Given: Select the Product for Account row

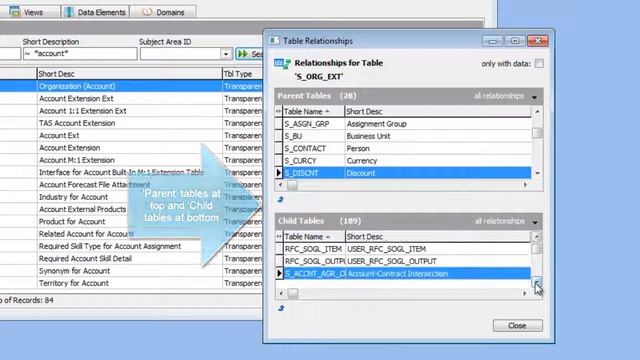Looking at the screenshot, I should point(131,221).
